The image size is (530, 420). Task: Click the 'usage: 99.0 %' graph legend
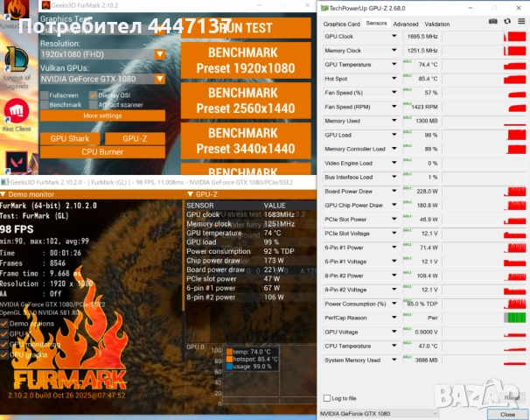click(249, 367)
